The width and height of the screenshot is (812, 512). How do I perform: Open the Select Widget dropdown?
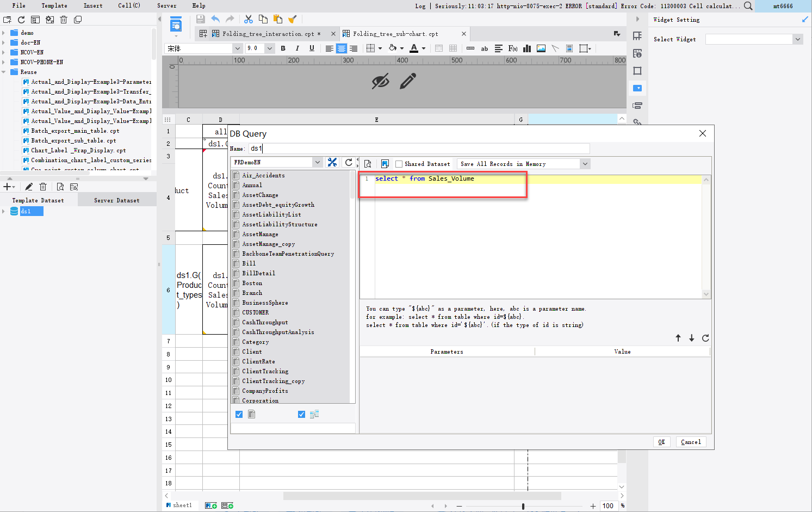pos(797,39)
